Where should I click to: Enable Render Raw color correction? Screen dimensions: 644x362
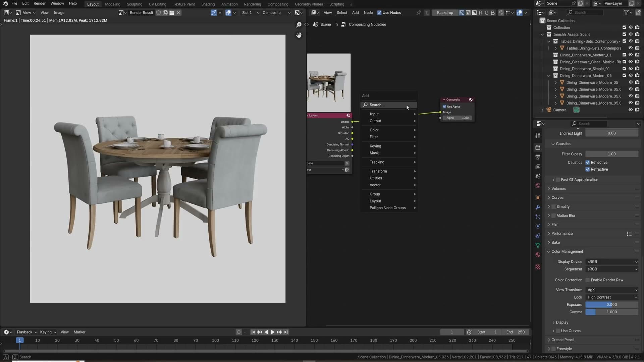[588, 280]
